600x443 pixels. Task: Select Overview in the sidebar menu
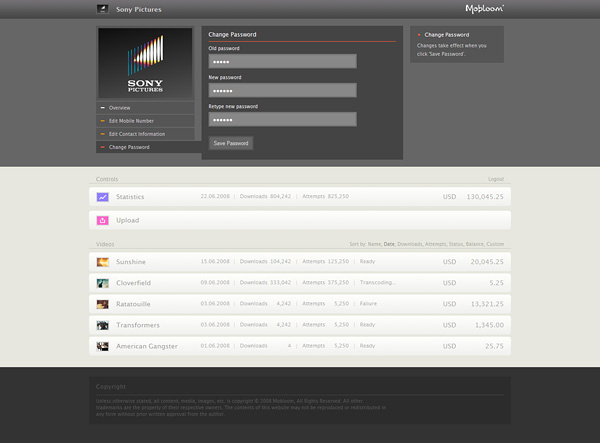tap(145, 108)
